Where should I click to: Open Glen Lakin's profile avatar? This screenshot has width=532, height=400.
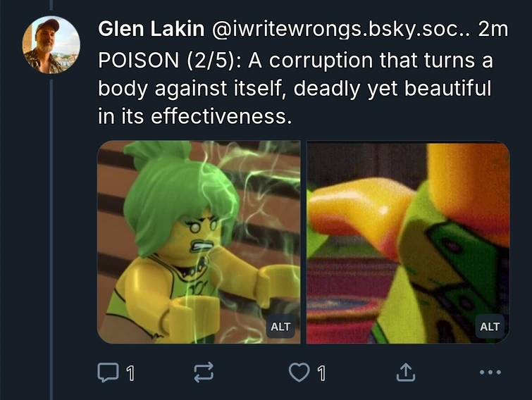coord(51,45)
